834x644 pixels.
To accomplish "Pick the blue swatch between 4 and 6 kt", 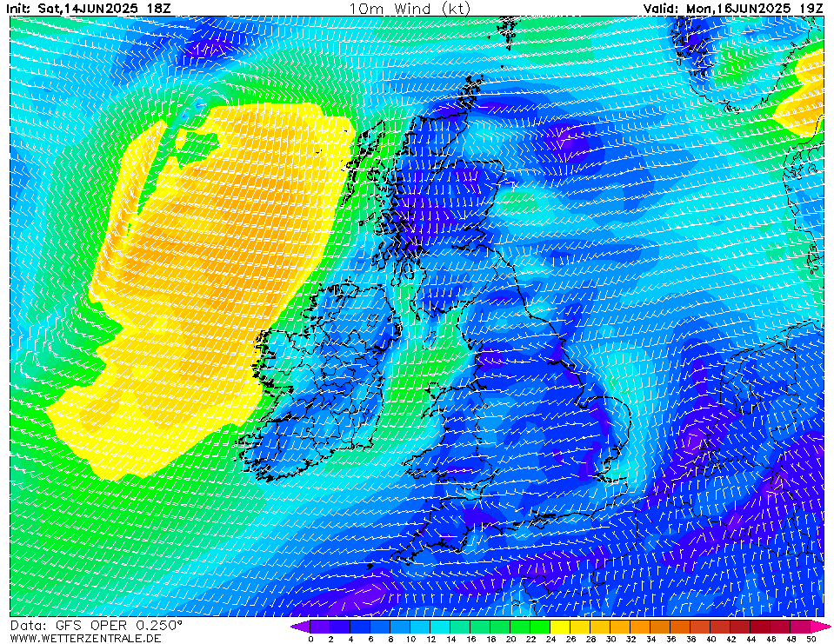I will tap(359, 627).
